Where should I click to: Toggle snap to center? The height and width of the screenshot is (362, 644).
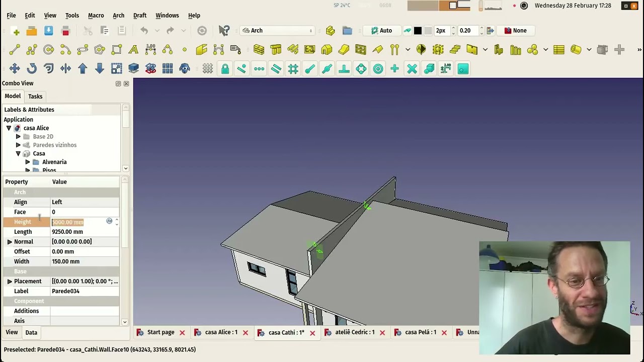378,68
